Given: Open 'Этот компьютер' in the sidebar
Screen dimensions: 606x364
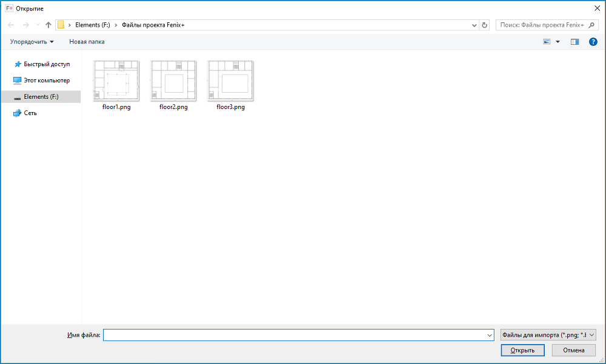Looking at the screenshot, I should [x=42, y=81].
